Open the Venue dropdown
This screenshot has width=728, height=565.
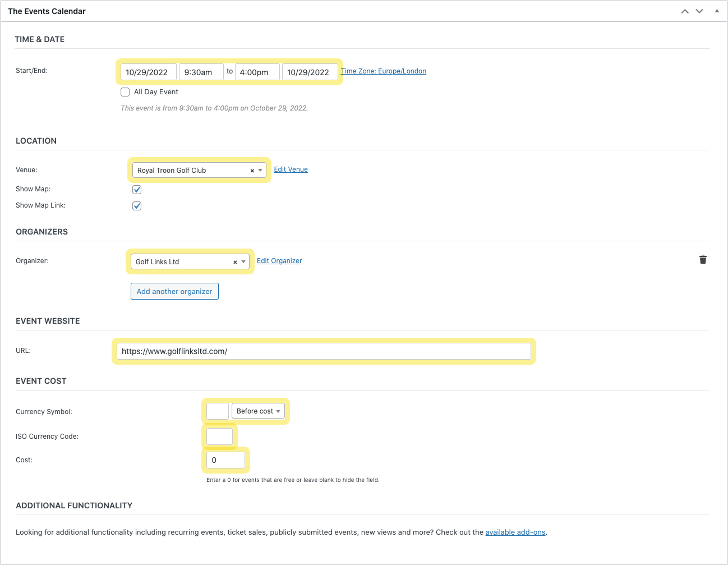(260, 170)
